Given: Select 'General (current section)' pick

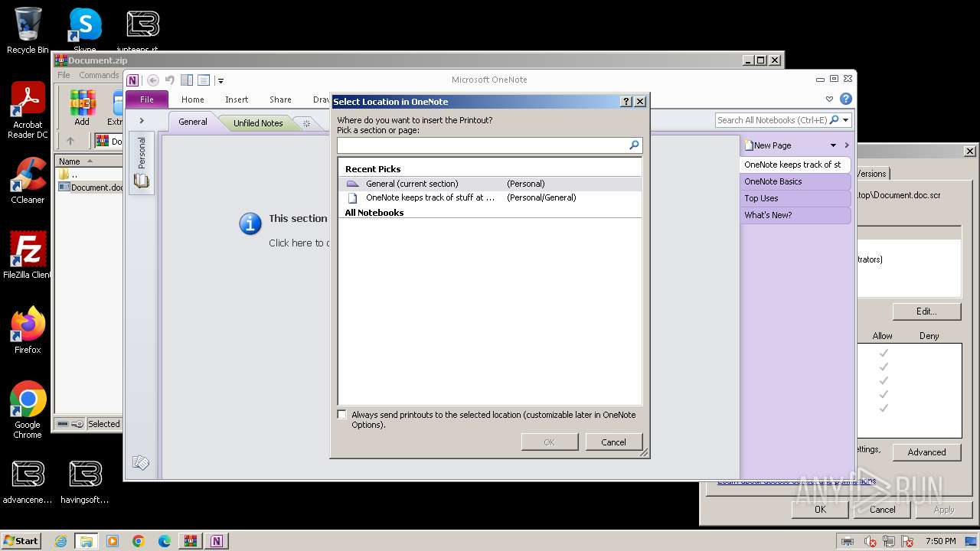Looking at the screenshot, I should 489,184.
